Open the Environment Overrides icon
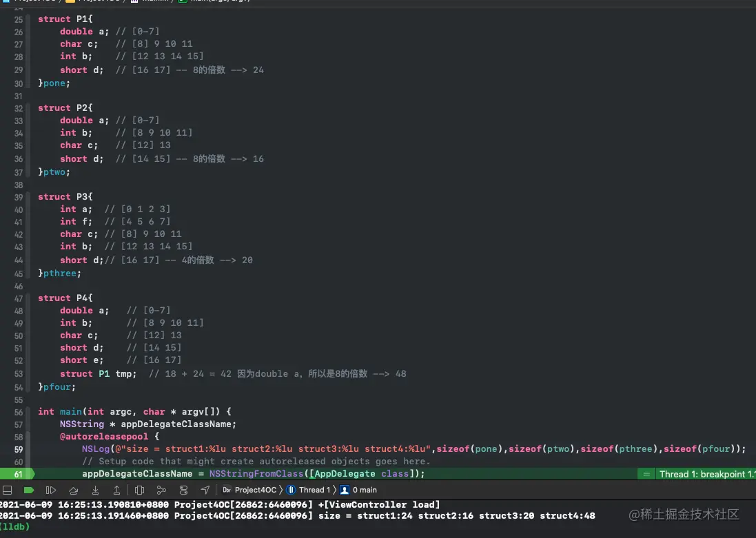Image resolution: width=756 pixels, height=538 pixels. pos(184,490)
